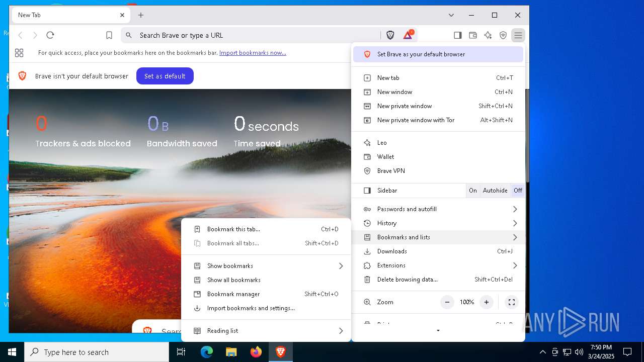Toggle the sidebar panel icon in toolbar
The image size is (644, 362).
tap(457, 35)
